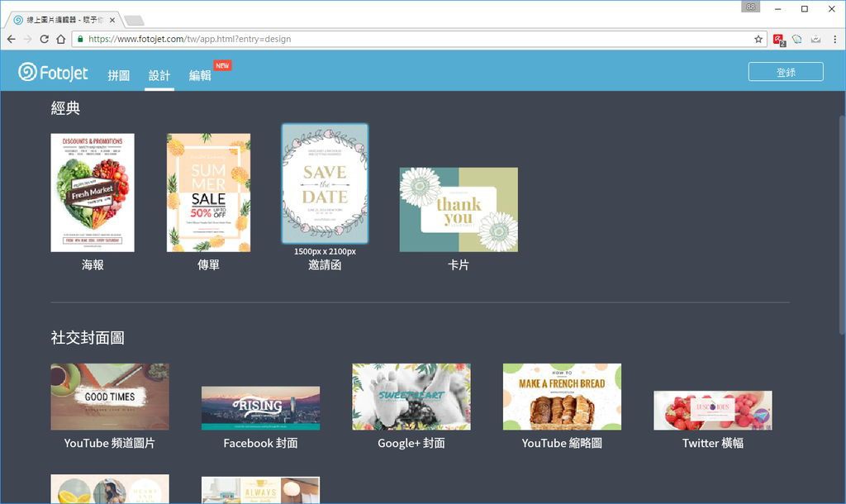
Task: Choose the Sweetheart Google+ cover thumbnail
Action: [x=411, y=397]
